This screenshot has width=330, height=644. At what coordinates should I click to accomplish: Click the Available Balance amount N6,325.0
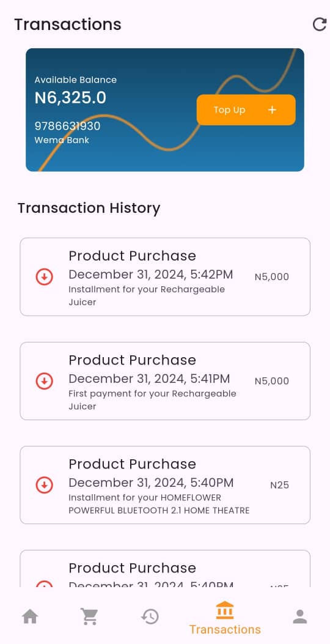click(70, 98)
